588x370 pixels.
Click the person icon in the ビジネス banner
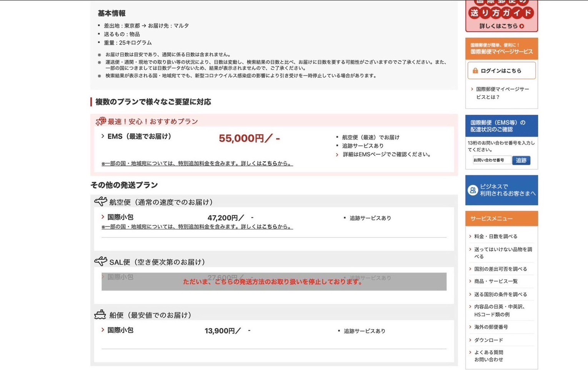[x=473, y=190]
